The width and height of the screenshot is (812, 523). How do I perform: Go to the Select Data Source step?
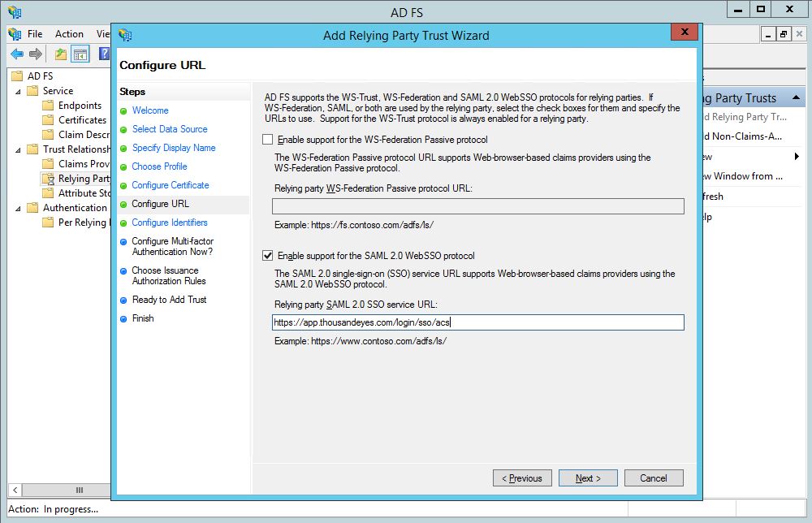pos(170,129)
